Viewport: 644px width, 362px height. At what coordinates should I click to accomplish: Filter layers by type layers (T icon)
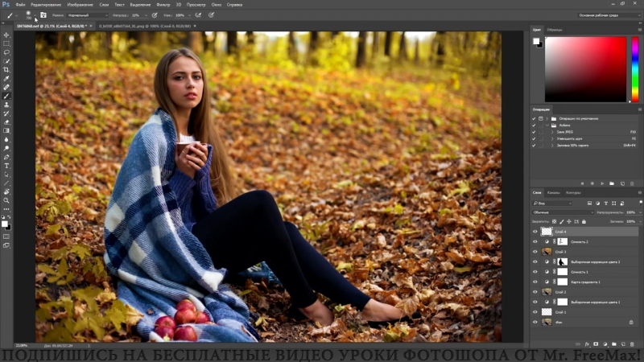point(606,204)
